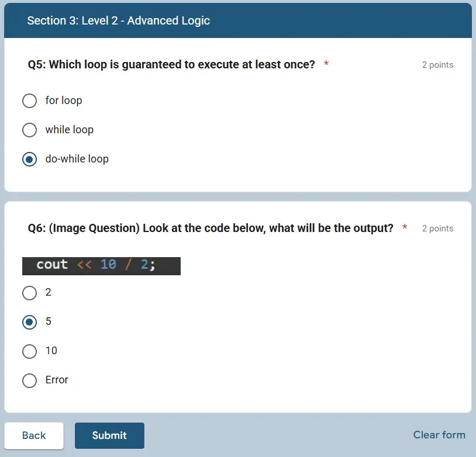The image size is (476, 457).
Task: Select the "while loop" answer option
Action: click(x=29, y=130)
